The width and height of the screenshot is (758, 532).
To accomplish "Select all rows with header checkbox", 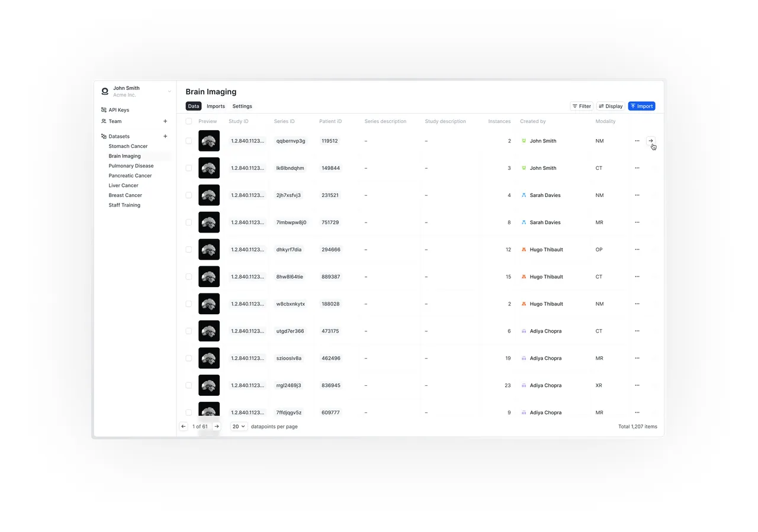I will tap(189, 121).
